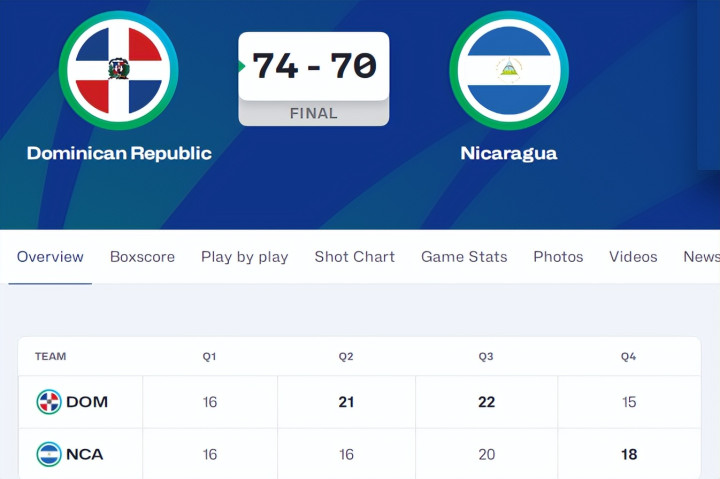720x479 pixels.
Task: Click the Dominican Republic flag logo
Action: (x=119, y=70)
